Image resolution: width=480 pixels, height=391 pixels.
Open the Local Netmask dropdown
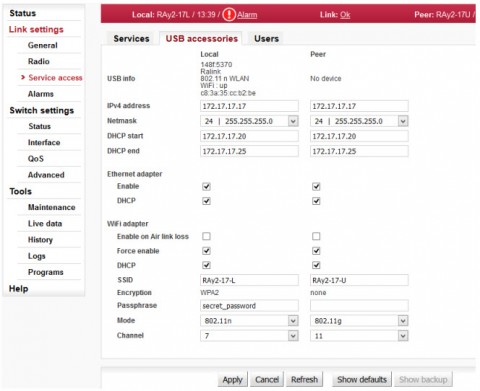click(249, 121)
